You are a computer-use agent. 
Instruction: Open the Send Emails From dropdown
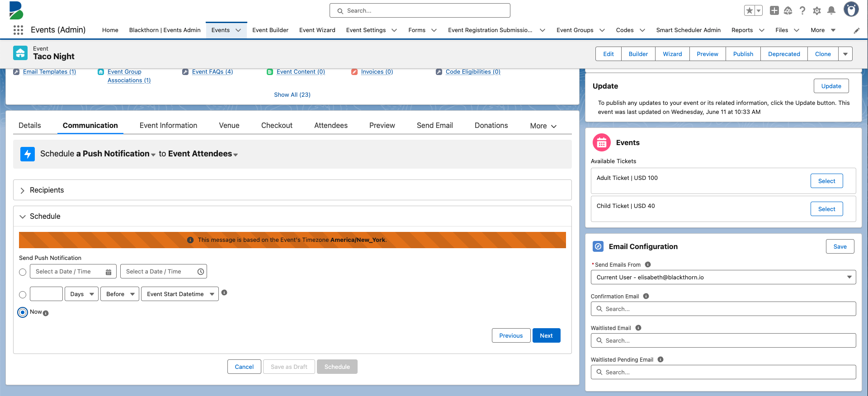coord(723,277)
